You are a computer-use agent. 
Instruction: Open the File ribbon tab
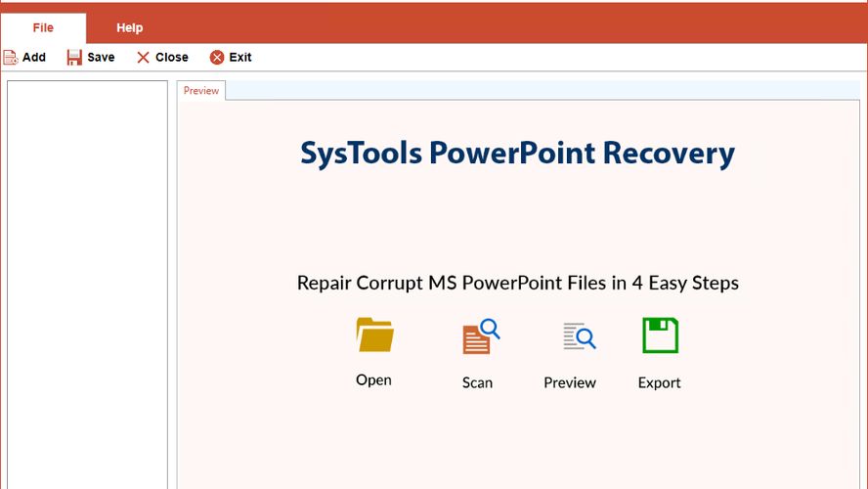click(43, 27)
